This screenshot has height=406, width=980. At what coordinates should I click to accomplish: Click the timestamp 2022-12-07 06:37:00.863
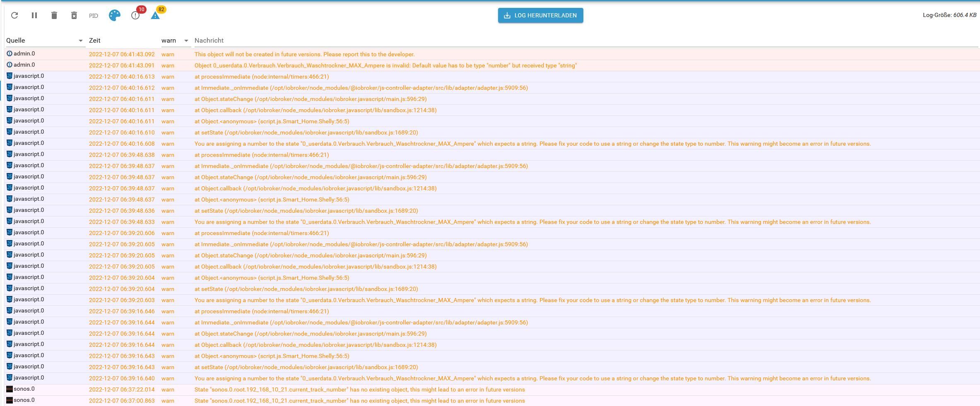(122, 401)
